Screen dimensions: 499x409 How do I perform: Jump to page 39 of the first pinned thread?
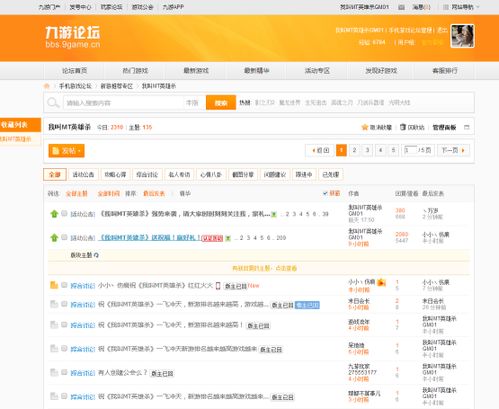click(x=325, y=214)
